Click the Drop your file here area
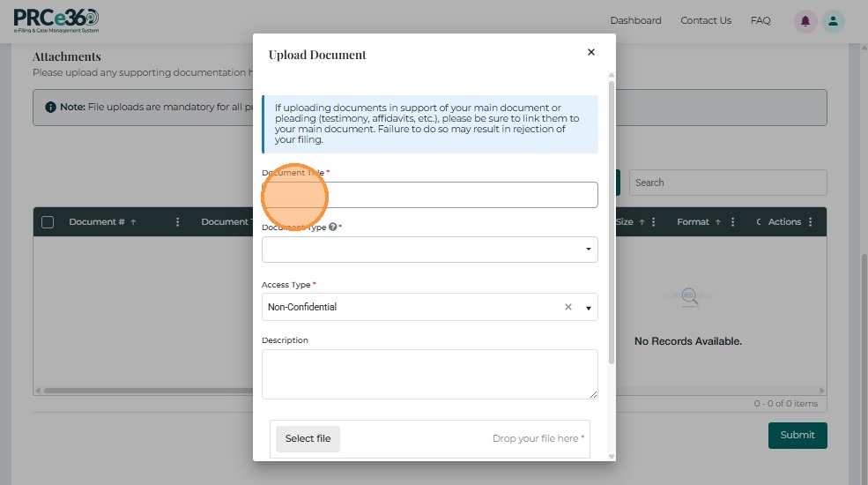The height and width of the screenshot is (485, 868). click(x=538, y=438)
